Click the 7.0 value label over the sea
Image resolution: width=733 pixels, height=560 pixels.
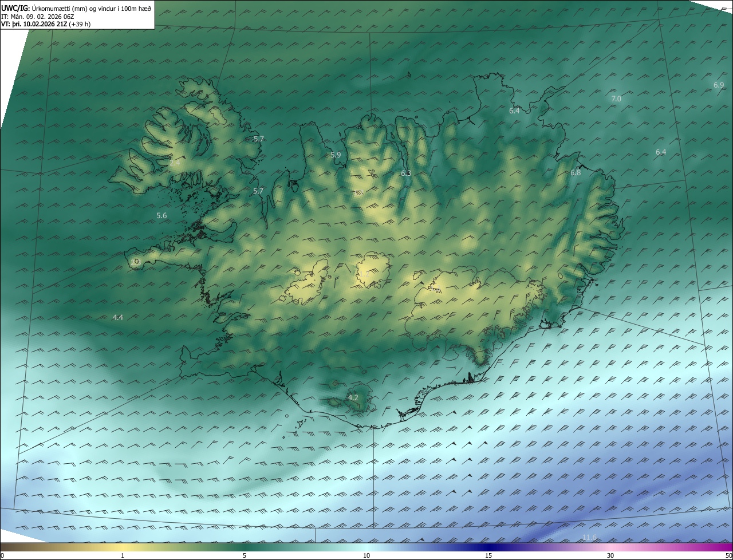point(616,99)
